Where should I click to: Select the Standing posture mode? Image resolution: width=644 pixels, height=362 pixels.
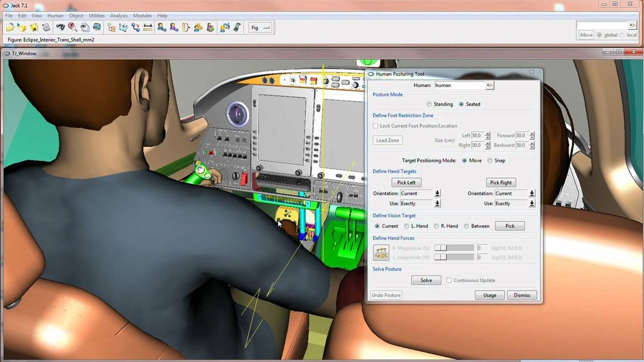tap(429, 104)
